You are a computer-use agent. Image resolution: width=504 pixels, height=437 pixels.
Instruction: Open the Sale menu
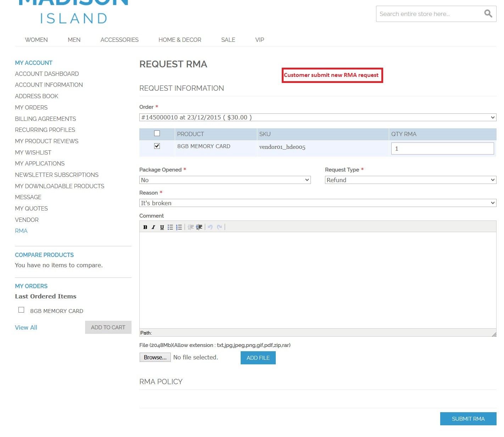(228, 40)
